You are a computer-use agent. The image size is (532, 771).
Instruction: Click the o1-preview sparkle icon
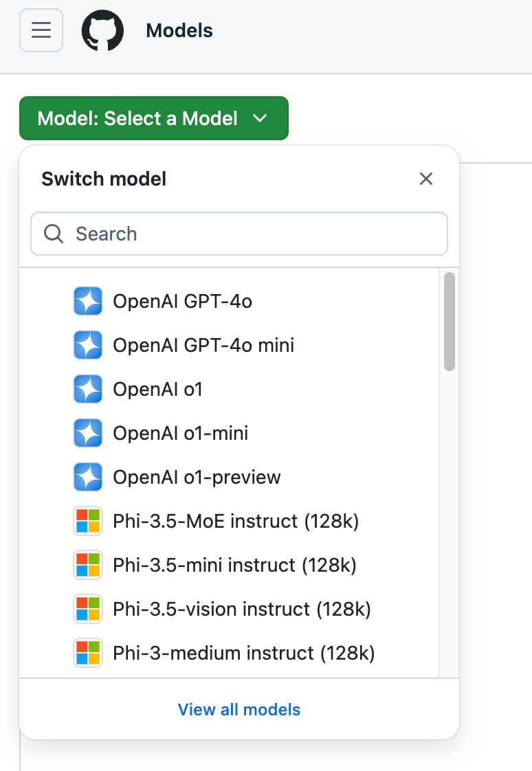click(88, 477)
